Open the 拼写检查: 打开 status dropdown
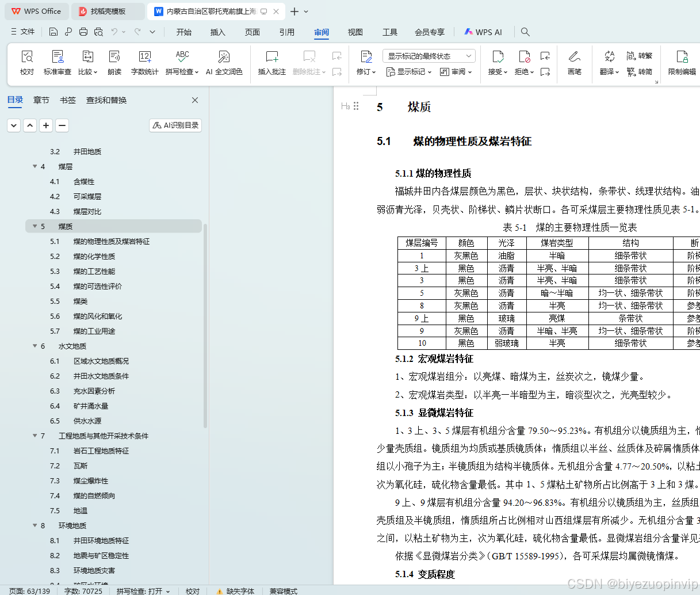700x595 pixels. point(143,591)
